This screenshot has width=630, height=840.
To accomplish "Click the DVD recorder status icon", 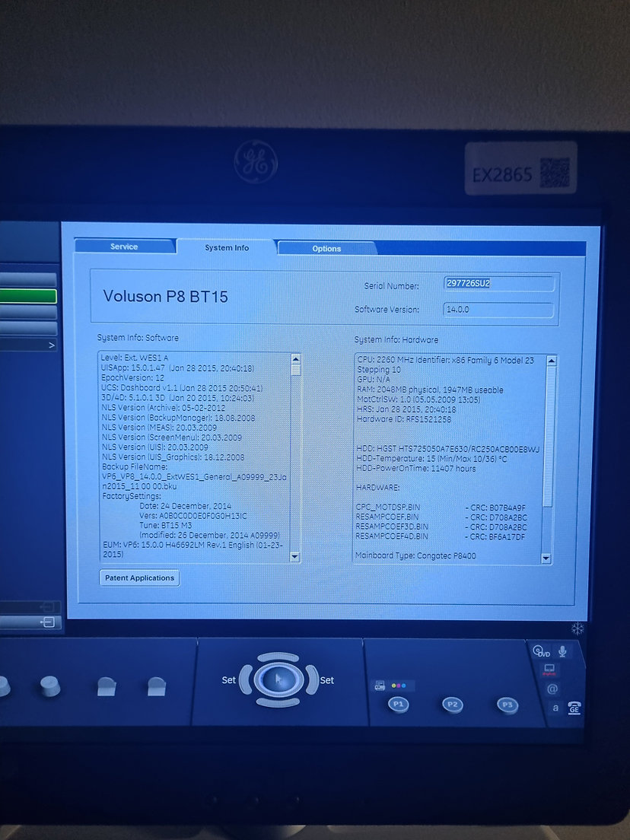I will pyautogui.click(x=540, y=651).
